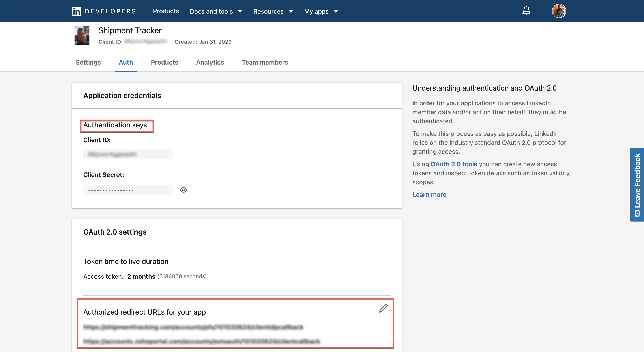
Task: Select the Team members tab
Action: pos(265,62)
